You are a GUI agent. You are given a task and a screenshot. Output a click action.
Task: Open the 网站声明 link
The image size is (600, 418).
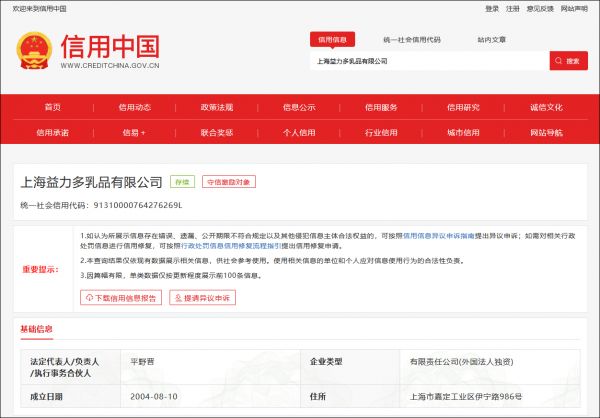click(574, 8)
